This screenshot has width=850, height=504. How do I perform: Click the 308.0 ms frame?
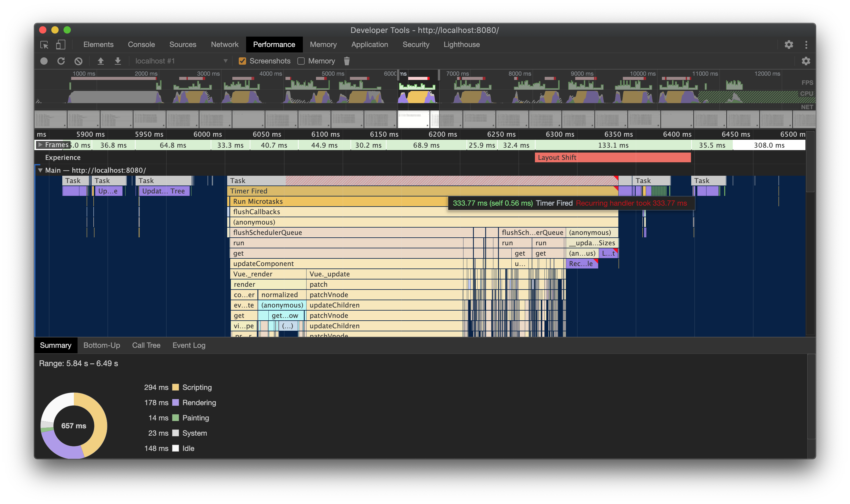769,145
